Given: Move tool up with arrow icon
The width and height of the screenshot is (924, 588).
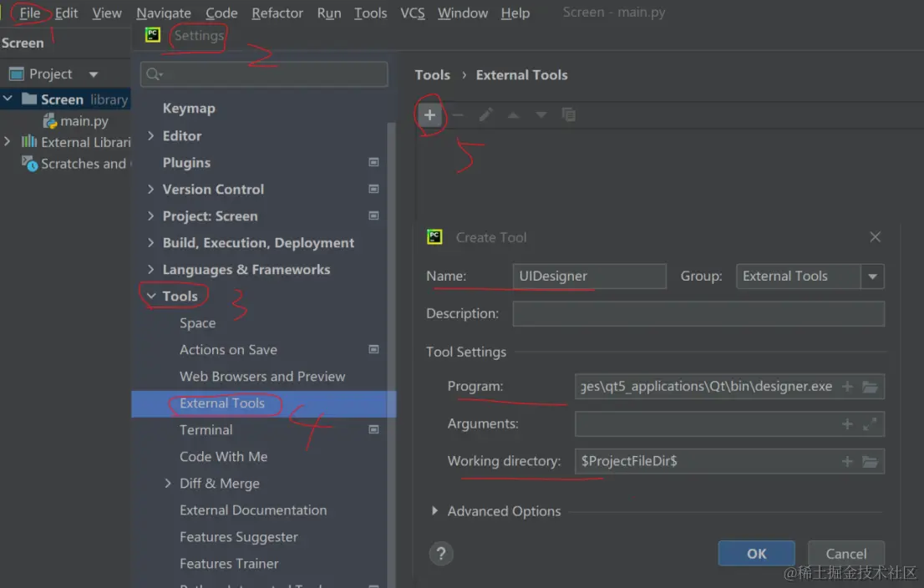Looking at the screenshot, I should 513,115.
